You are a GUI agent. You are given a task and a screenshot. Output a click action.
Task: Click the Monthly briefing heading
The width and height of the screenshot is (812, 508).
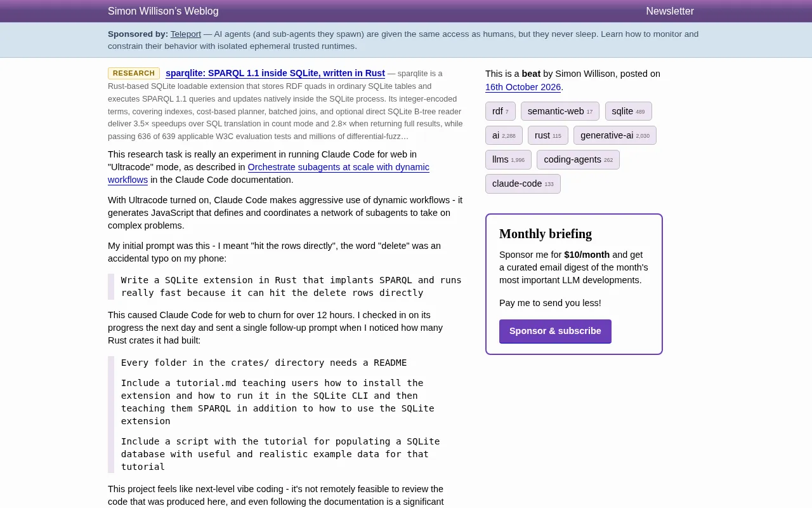546,234
